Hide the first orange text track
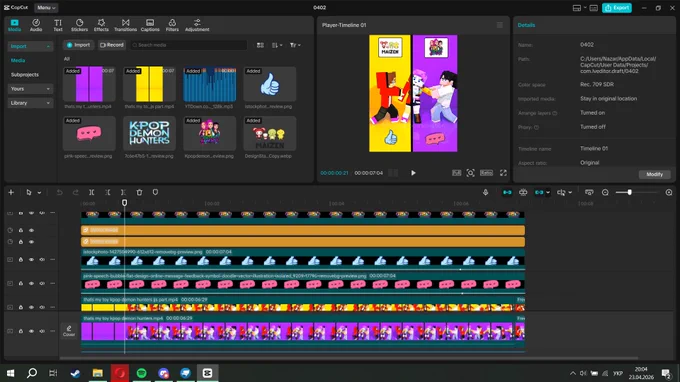 coord(31,230)
